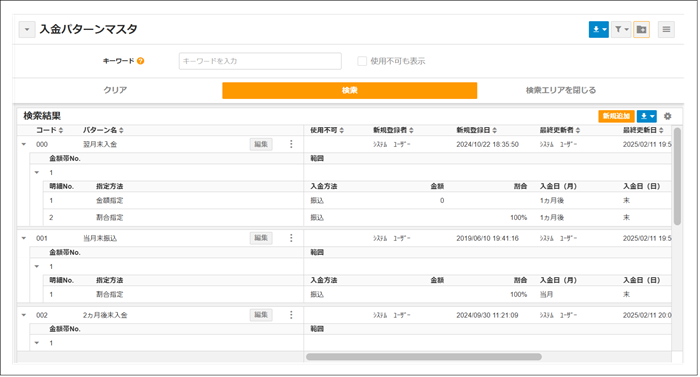700x377 pixels.
Task: Collapse 金額帯No. 1 under row 002
Action: (x=37, y=343)
